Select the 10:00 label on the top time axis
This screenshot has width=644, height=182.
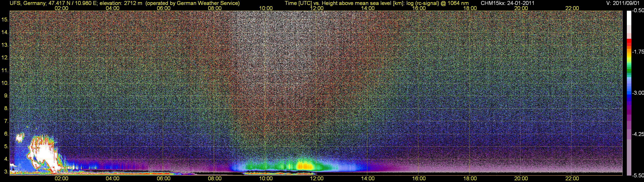tap(266, 8)
